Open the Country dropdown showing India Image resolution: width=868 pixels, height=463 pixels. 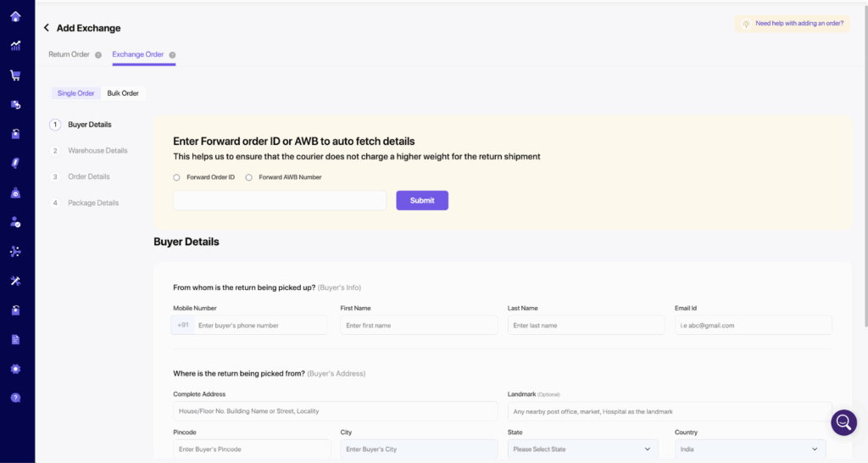pyautogui.click(x=750, y=449)
